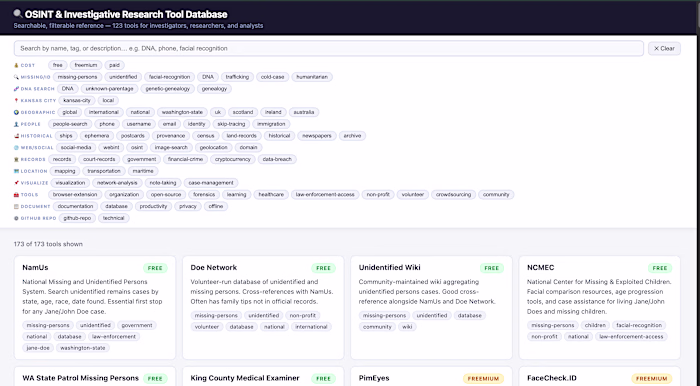Toggle the 'cold-case' filter chip

pyautogui.click(x=272, y=77)
